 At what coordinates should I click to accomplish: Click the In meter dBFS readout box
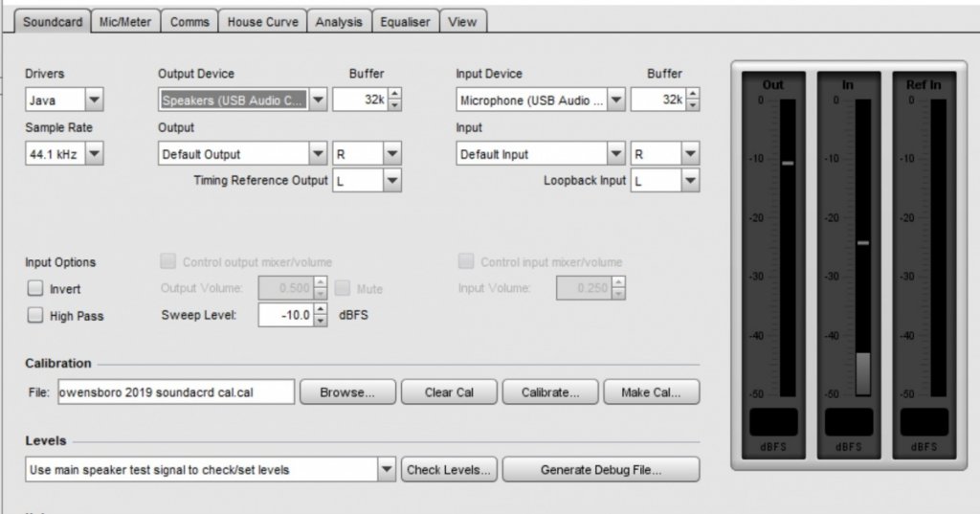(x=849, y=422)
